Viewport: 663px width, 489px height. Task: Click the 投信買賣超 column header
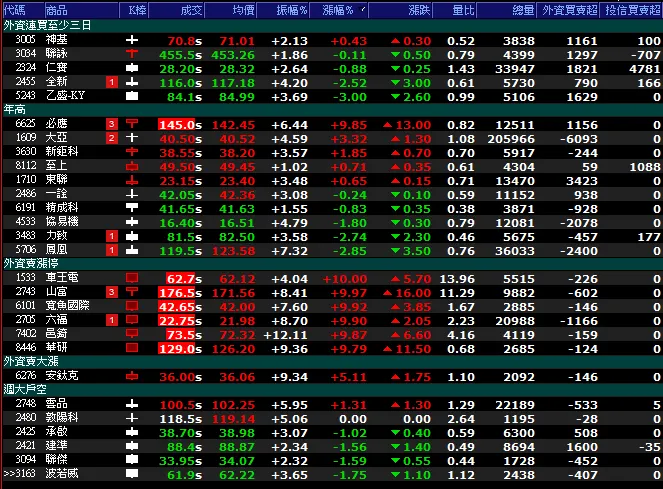[x=631, y=10]
